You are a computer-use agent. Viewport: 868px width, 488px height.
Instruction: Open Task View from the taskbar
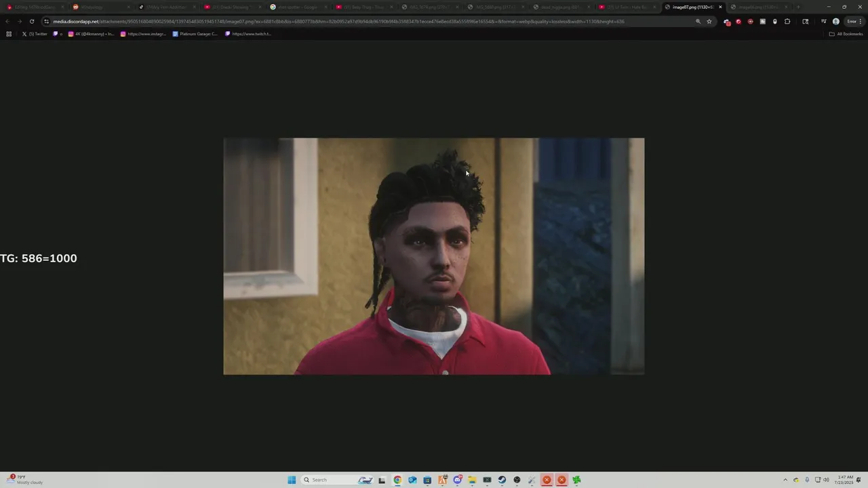pyautogui.click(x=382, y=480)
